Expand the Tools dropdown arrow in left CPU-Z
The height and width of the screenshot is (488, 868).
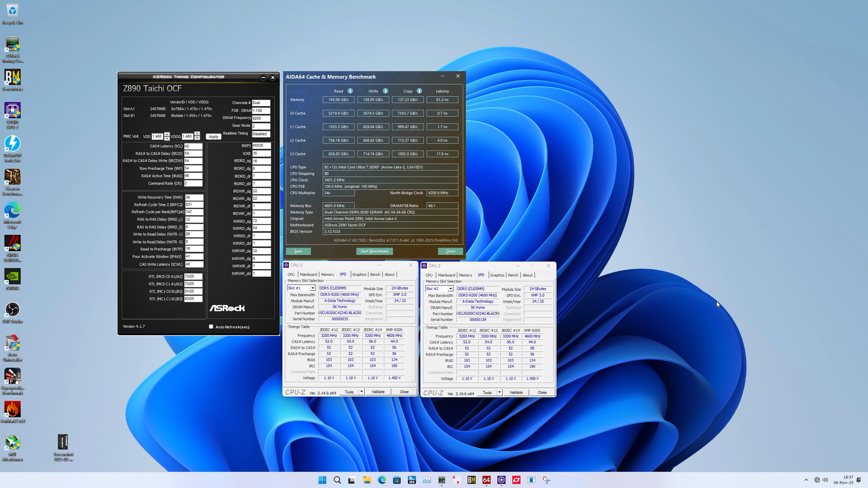pos(362,392)
